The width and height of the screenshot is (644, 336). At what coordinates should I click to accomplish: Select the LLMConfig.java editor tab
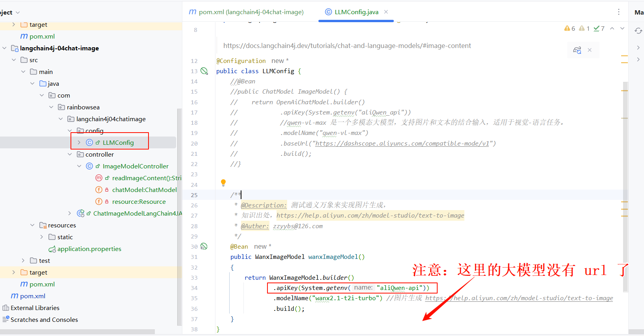coord(356,12)
